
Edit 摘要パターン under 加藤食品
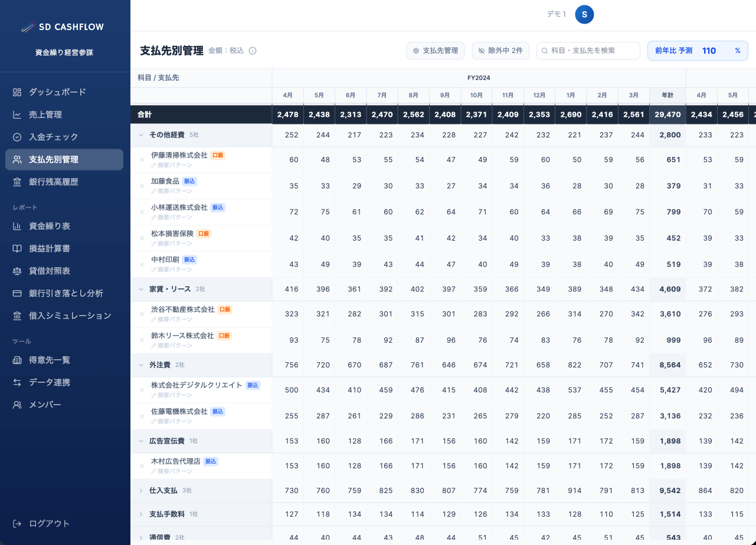pos(172,191)
